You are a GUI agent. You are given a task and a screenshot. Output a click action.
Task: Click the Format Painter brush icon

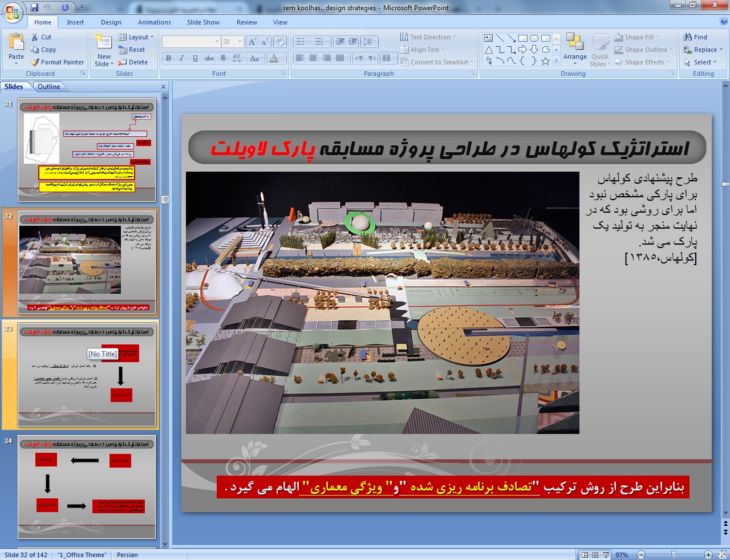tap(35, 62)
